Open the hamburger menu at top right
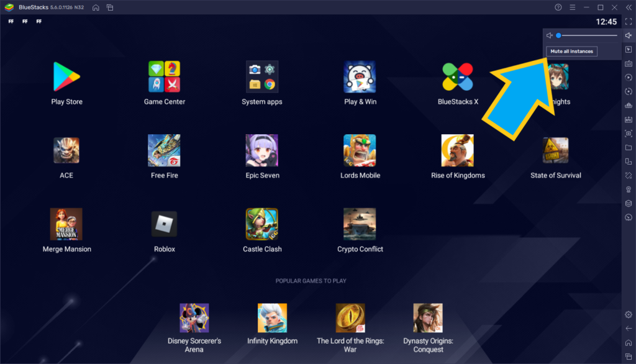 pos(572,7)
